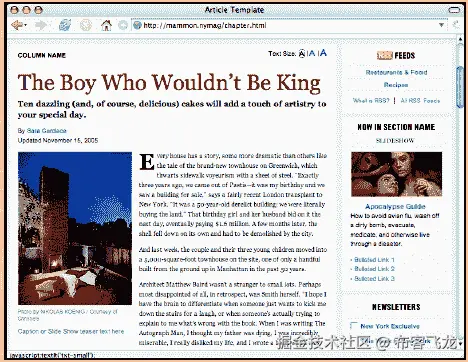Click the vertical scrollbar thumb

pyautogui.click(x=460, y=87)
